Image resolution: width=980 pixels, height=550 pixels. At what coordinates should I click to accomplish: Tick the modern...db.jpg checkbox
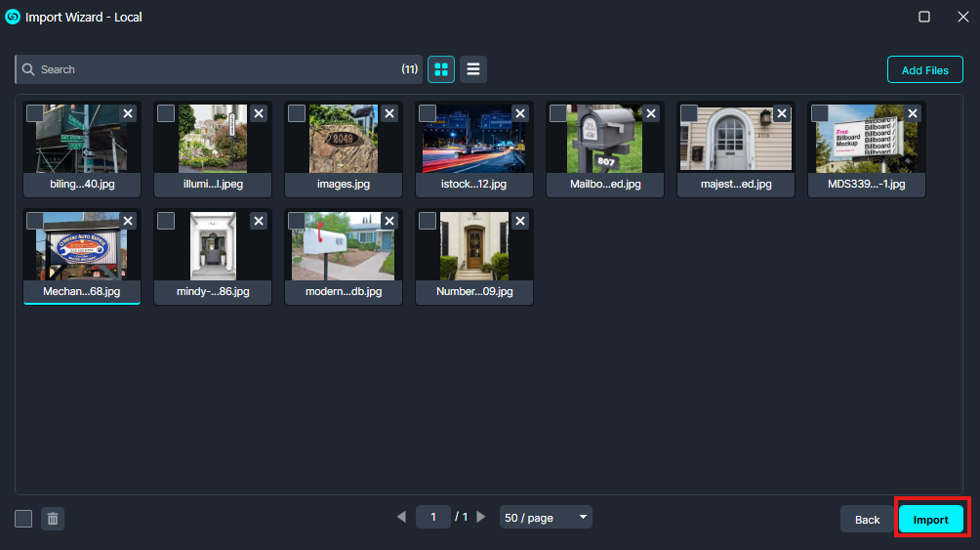pyautogui.click(x=297, y=221)
